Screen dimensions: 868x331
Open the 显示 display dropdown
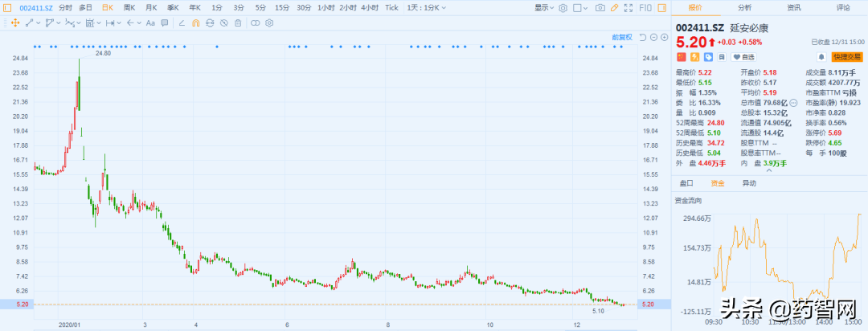tap(544, 8)
